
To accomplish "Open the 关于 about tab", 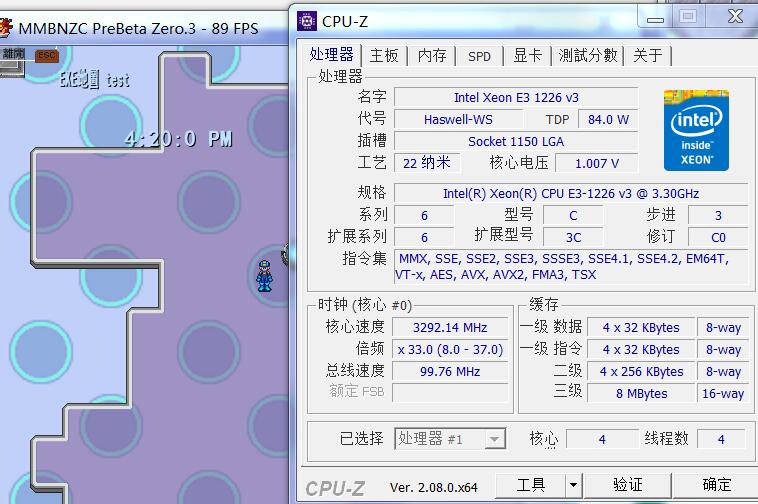I will pos(647,56).
